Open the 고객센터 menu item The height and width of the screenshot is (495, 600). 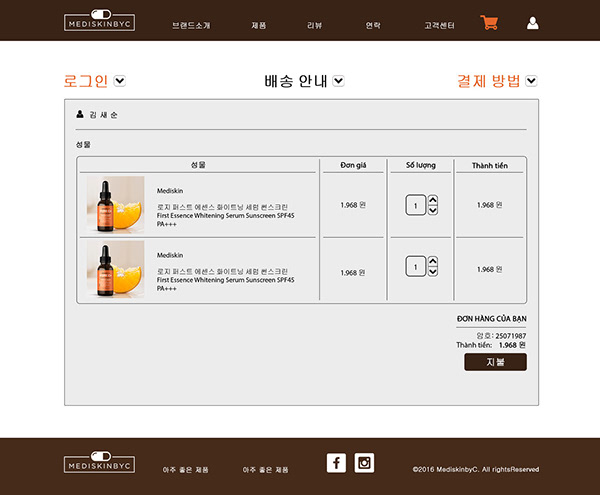click(x=439, y=25)
